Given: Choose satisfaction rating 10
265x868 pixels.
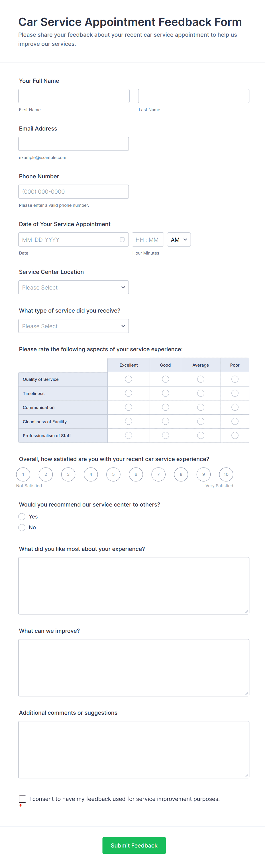Looking at the screenshot, I should tap(226, 474).
